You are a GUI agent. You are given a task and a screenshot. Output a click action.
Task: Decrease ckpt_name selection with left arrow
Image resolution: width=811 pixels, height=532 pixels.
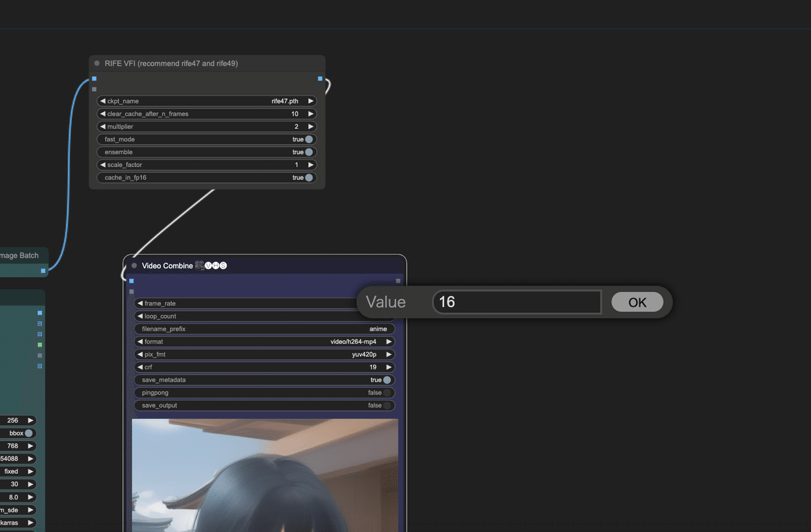tap(103, 101)
